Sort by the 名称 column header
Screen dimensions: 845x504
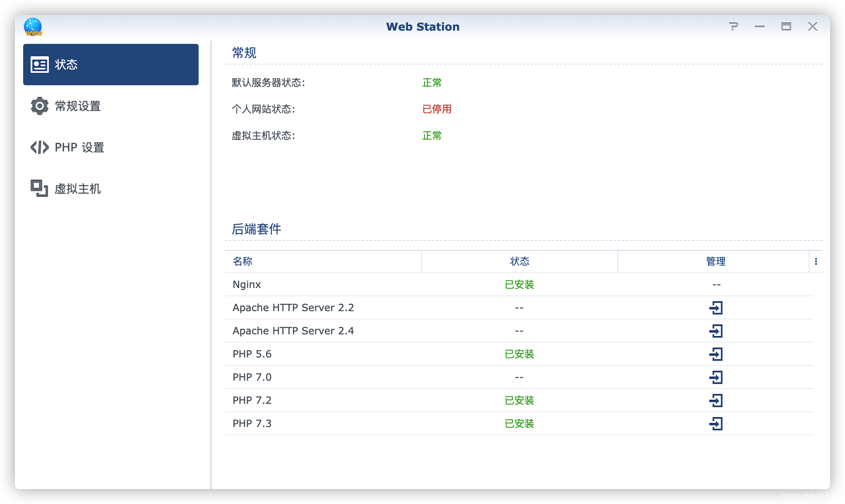click(x=323, y=262)
